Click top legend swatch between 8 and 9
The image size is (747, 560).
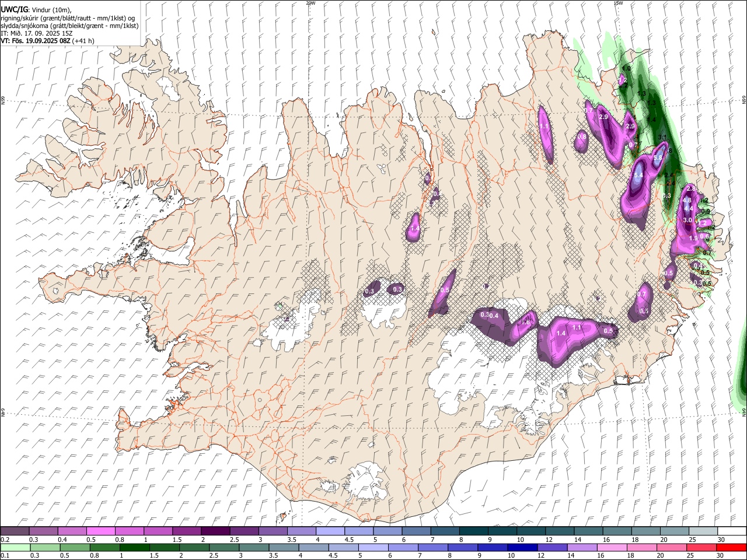click(474, 531)
